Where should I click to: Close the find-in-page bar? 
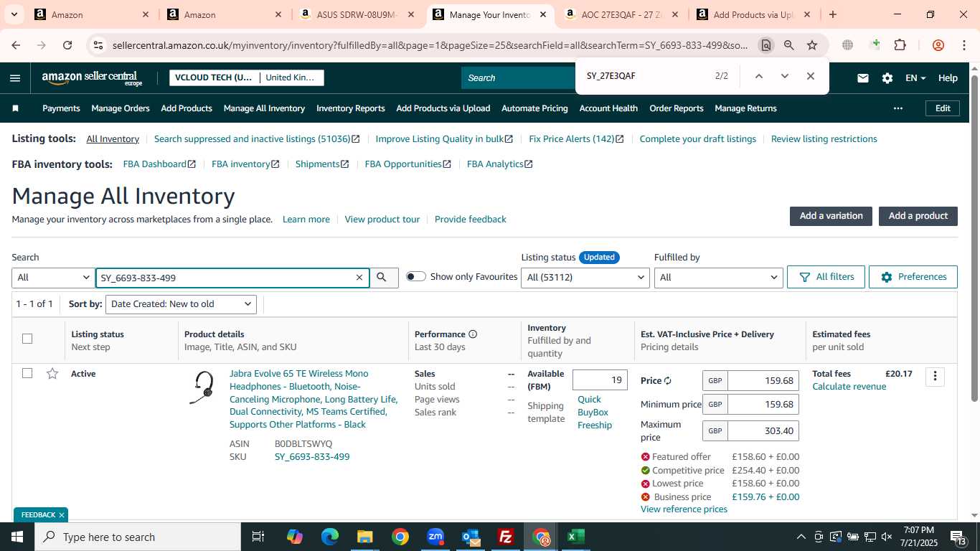pyautogui.click(x=810, y=76)
